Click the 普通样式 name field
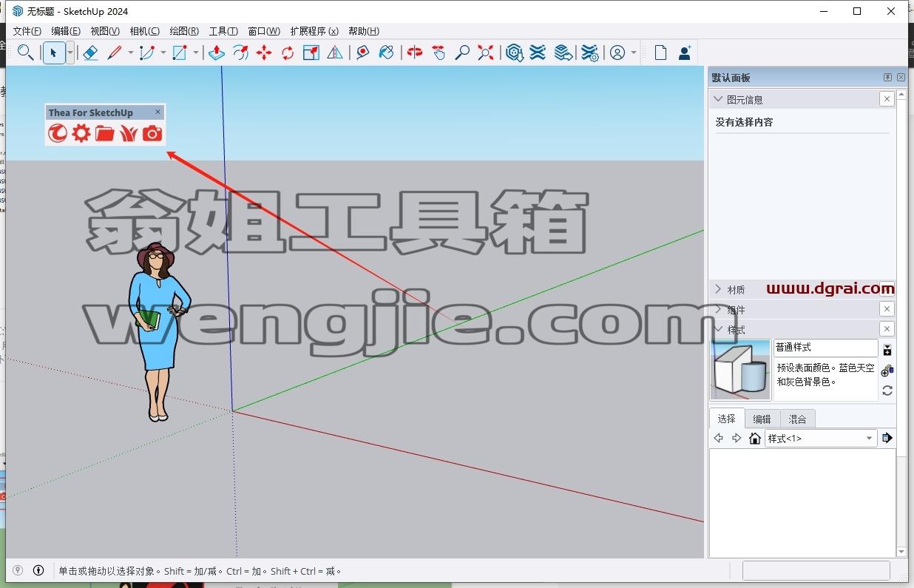Screen dimensions: 914x588 826,348
